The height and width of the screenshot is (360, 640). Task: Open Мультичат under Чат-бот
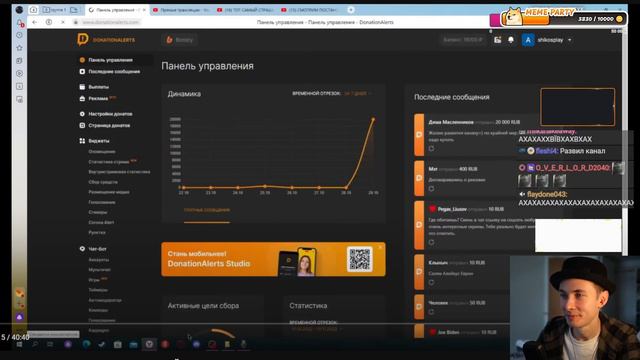coord(100,269)
